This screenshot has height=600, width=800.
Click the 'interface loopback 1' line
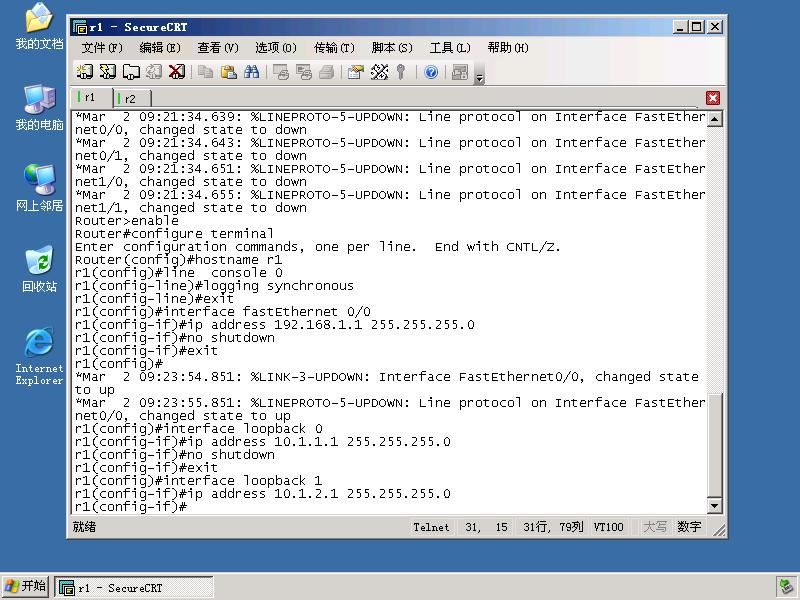click(198, 481)
